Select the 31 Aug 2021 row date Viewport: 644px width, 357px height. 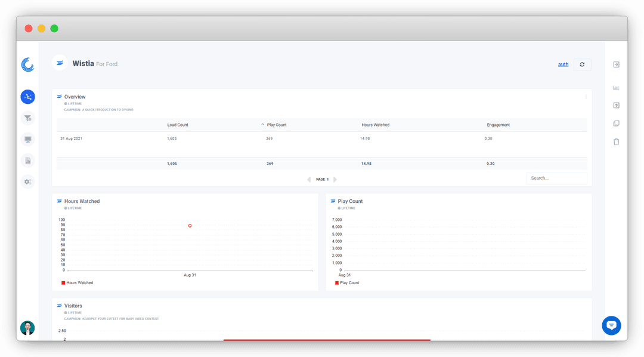[x=71, y=139]
